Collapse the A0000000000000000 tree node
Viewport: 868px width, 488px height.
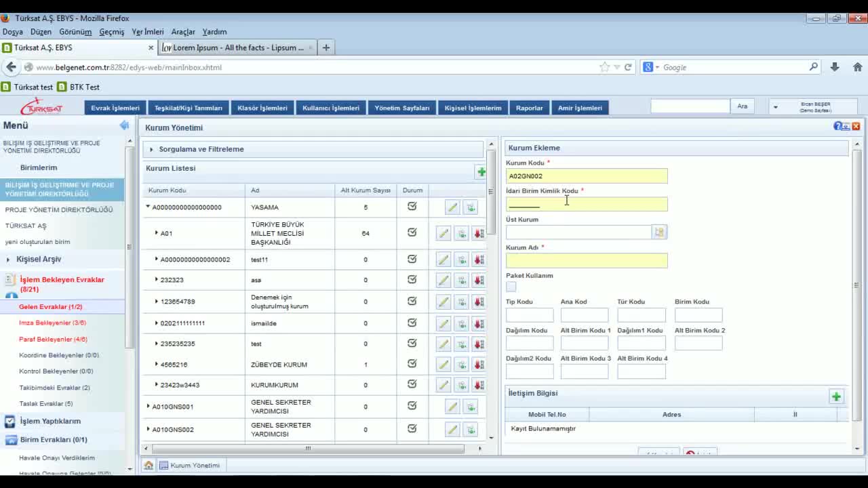pyautogui.click(x=149, y=207)
